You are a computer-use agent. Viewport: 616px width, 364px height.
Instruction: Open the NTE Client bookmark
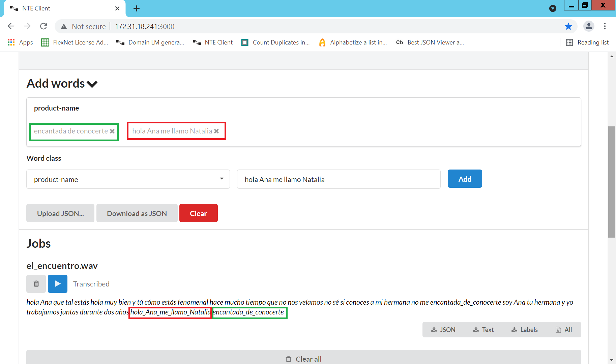pyautogui.click(x=213, y=42)
